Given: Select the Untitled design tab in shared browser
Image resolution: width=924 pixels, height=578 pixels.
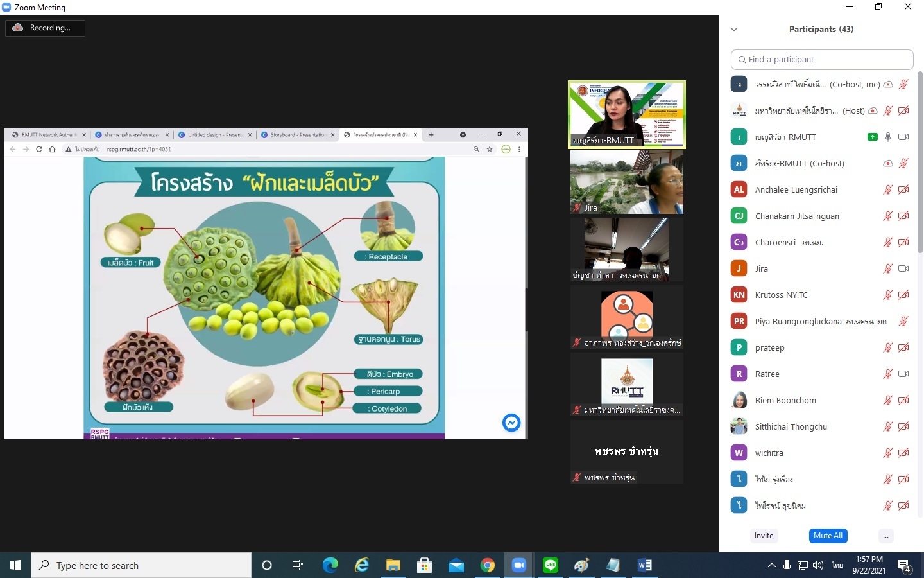Looking at the screenshot, I should point(215,135).
